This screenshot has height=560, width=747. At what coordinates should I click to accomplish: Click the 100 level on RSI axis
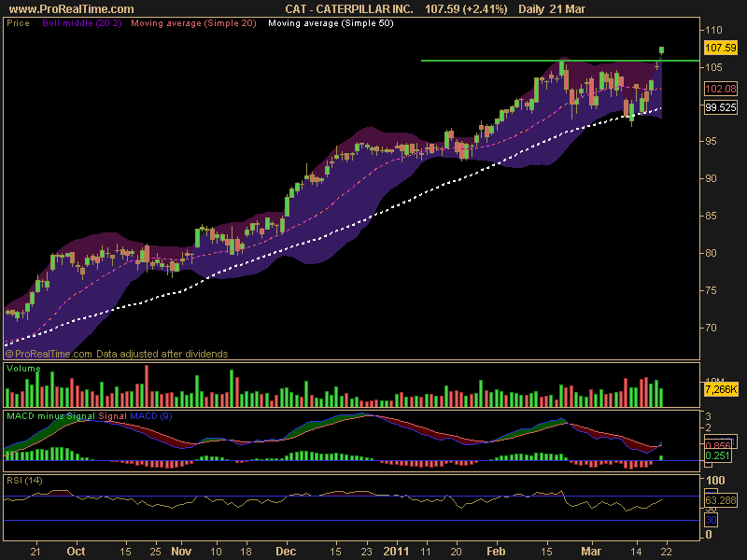click(x=714, y=480)
